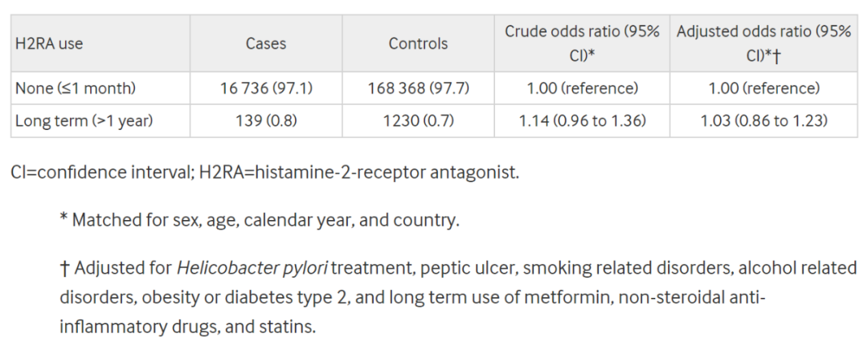Click the "histamine-2-receptor antagonist" definition text

(x=386, y=173)
